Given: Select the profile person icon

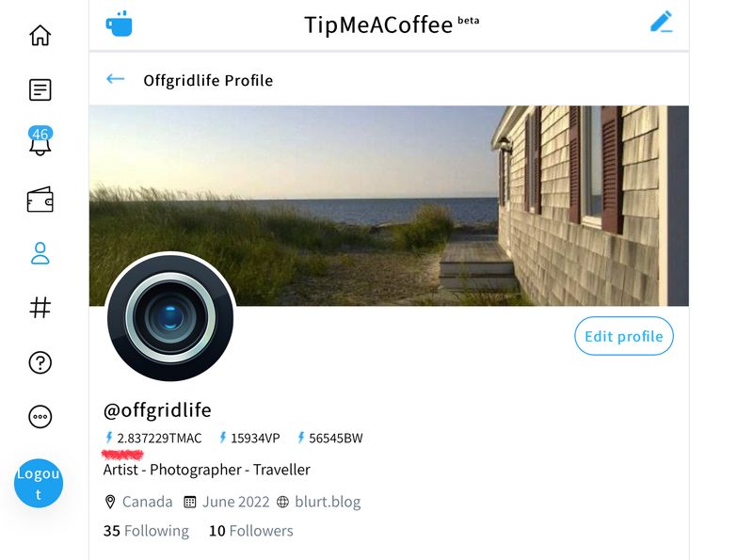Looking at the screenshot, I should [40, 253].
